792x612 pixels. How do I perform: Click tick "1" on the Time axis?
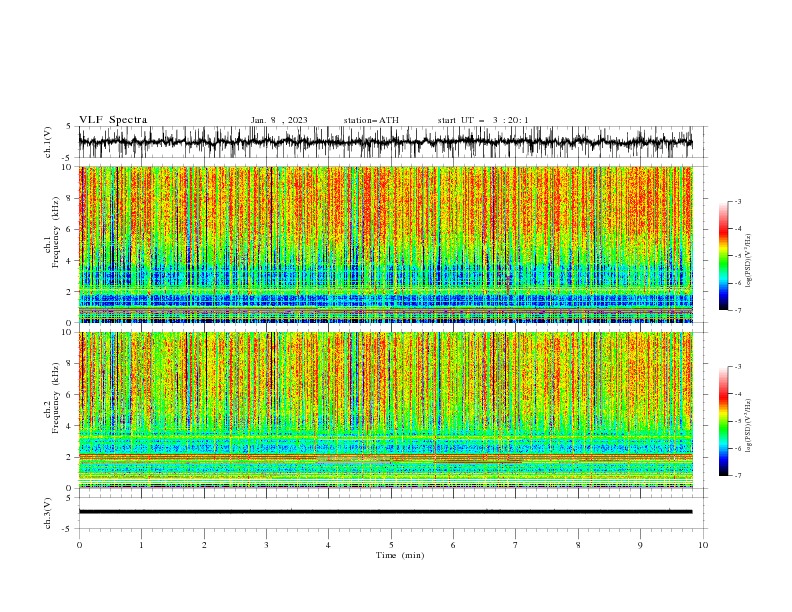141,545
